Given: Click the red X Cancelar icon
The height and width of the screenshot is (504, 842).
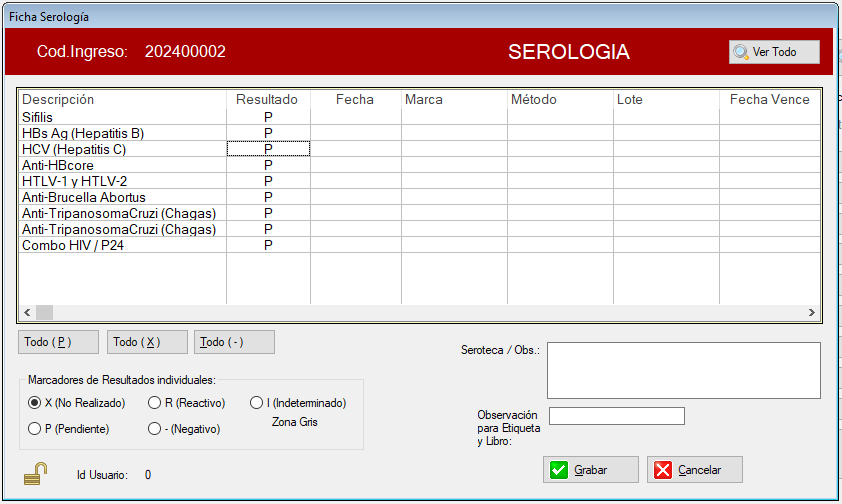Looking at the screenshot, I should [x=663, y=470].
